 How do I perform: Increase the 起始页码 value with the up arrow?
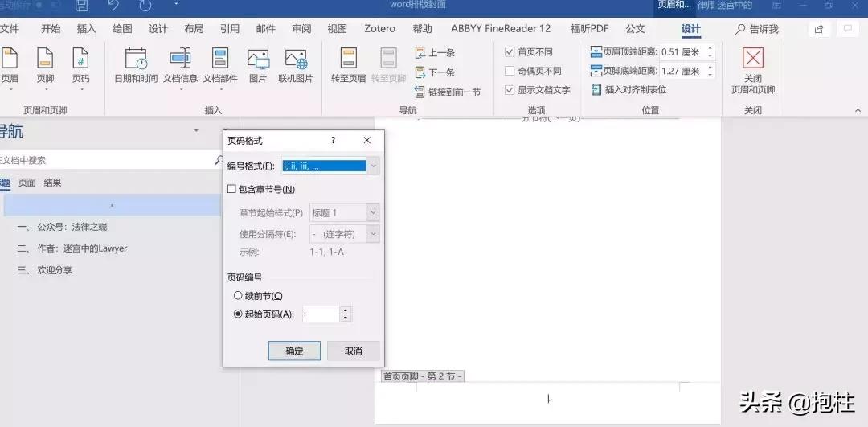(346, 310)
